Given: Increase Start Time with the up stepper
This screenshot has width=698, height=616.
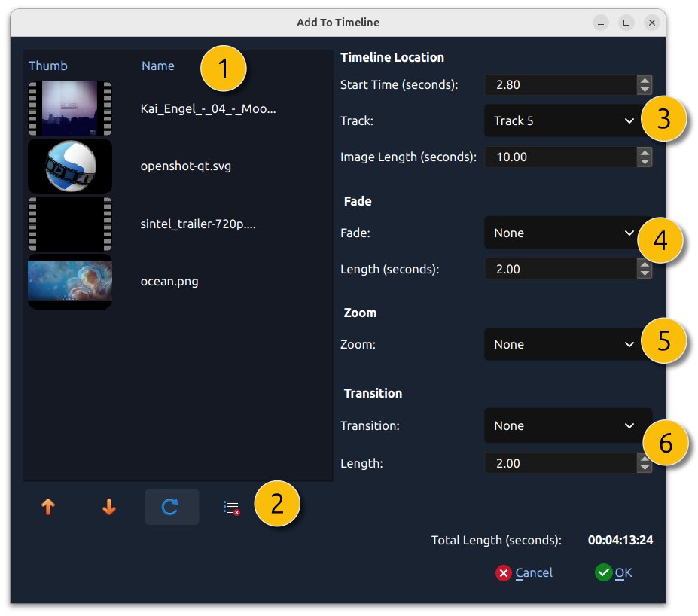Looking at the screenshot, I should [645, 80].
